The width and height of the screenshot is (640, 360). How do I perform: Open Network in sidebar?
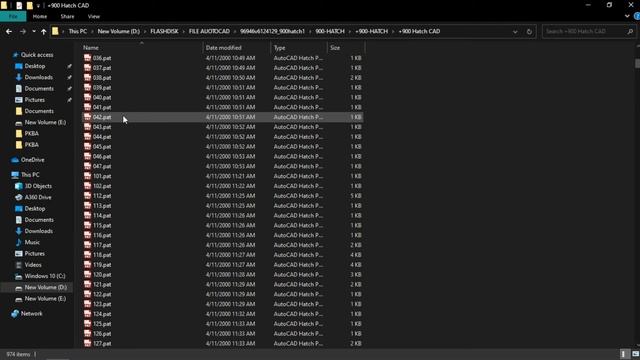[x=31, y=313]
